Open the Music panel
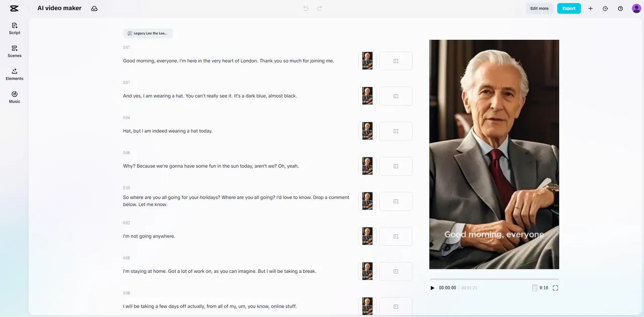Viewport: 644px width, 317px height. (x=15, y=97)
